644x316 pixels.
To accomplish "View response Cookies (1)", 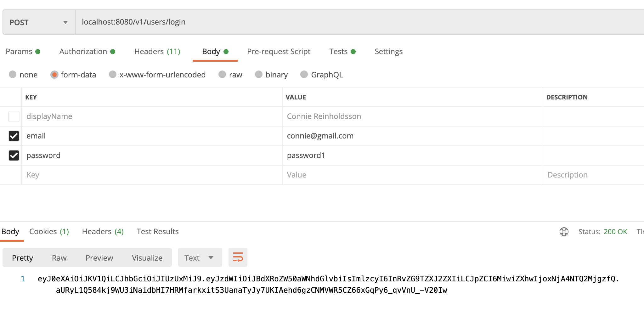I will (x=49, y=231).
